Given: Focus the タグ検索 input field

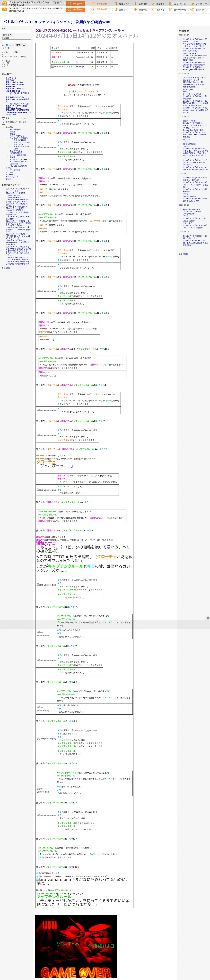Looking at the screenshot, I should click(16, 41).
